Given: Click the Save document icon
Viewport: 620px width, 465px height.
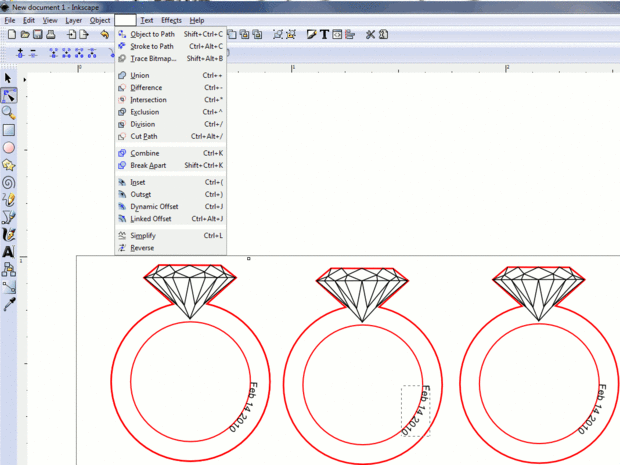Looking at the screenshot, I should pyautogui.click(x=38, y=34).
